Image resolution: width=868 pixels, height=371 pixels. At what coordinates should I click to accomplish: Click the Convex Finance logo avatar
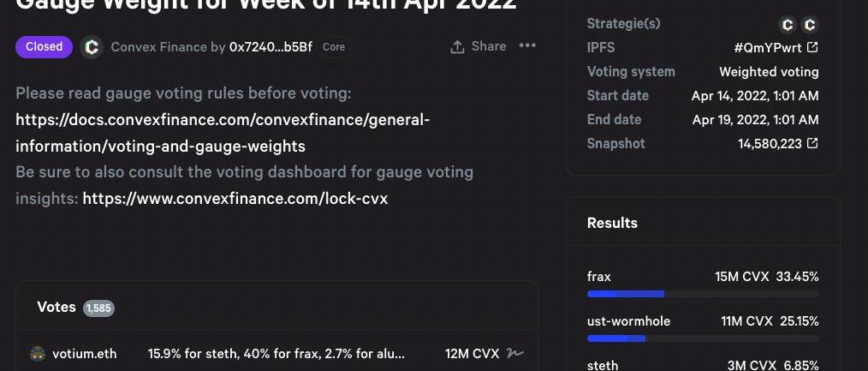pos(92,47)
